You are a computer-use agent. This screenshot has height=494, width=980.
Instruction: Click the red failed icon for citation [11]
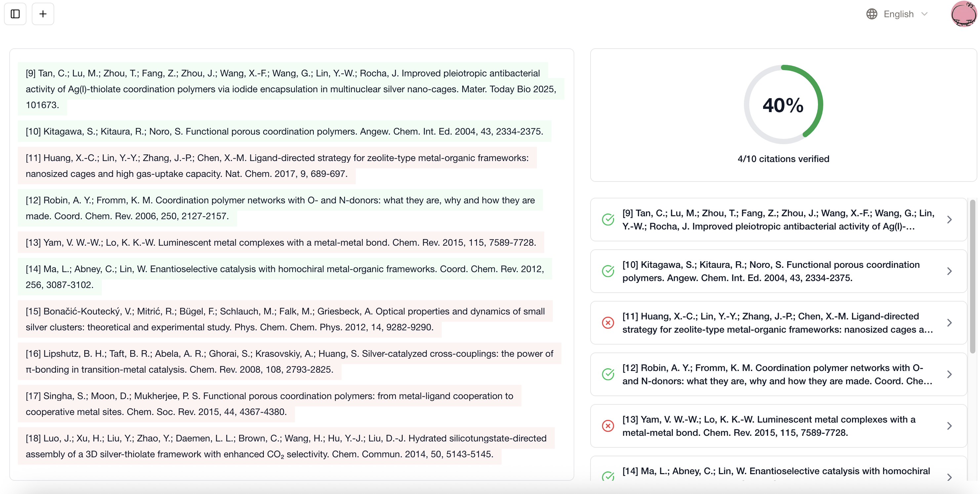tap(608, 323)
